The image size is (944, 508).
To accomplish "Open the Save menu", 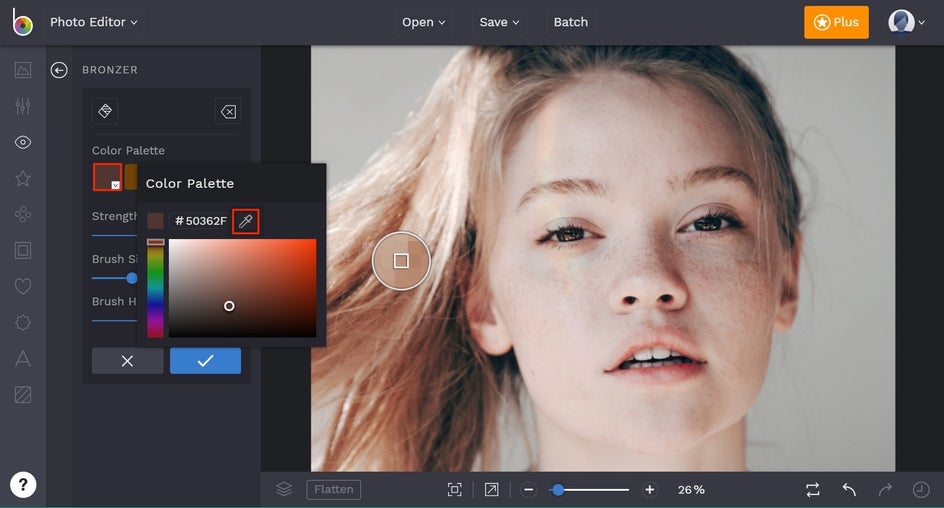I will [499, 22].
